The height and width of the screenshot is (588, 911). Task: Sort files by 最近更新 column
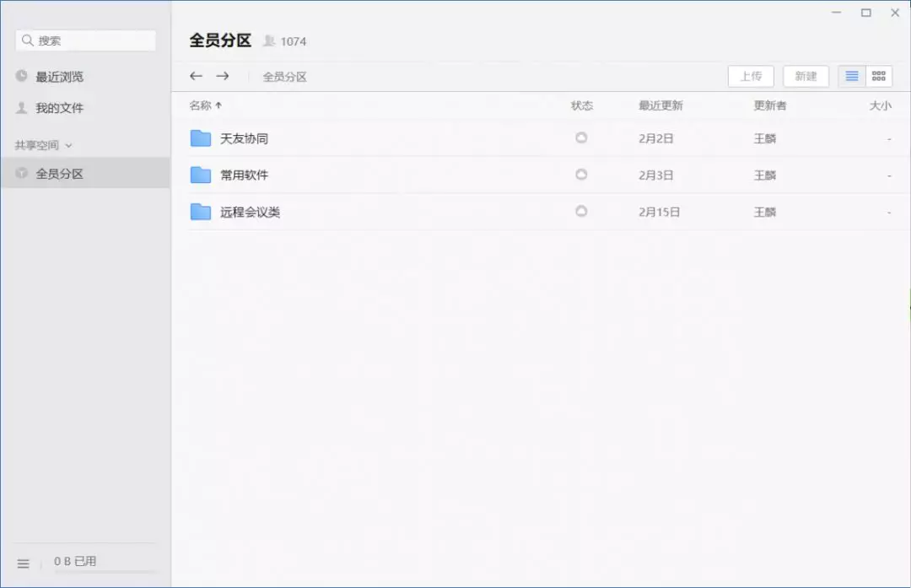click(660, 105)
